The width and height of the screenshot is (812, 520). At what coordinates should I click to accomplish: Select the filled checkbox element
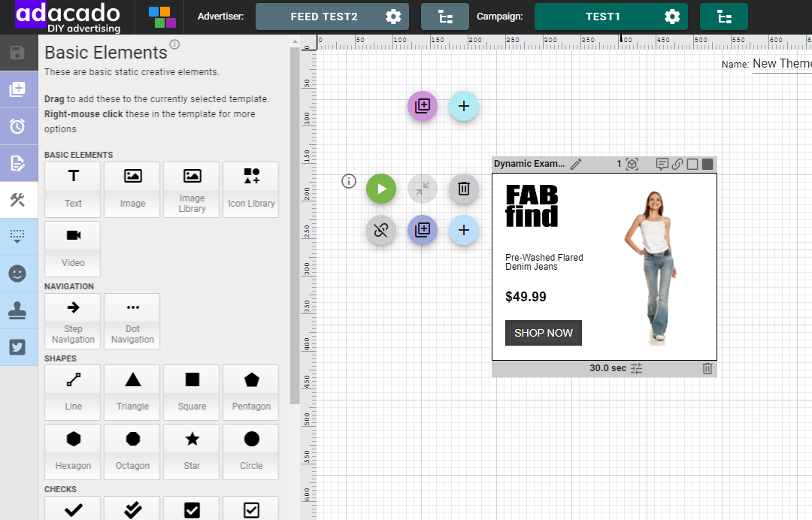tap(192, 509)
